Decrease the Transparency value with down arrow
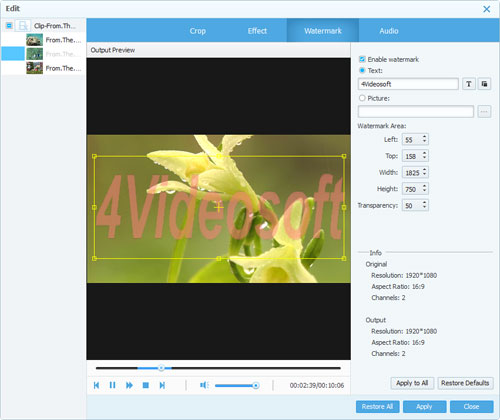The image size is (500, 420). 424,208
